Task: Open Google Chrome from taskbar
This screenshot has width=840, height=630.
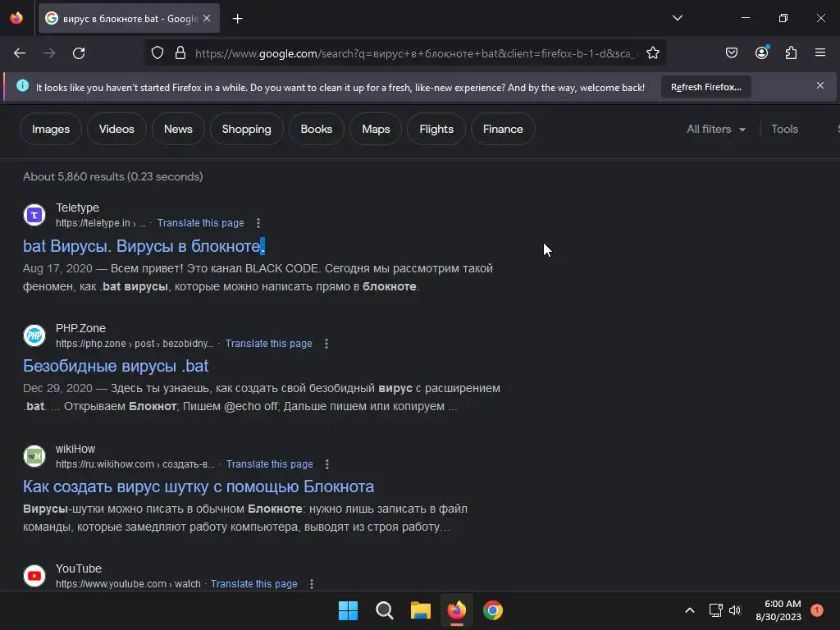Action: click(493, 610)
